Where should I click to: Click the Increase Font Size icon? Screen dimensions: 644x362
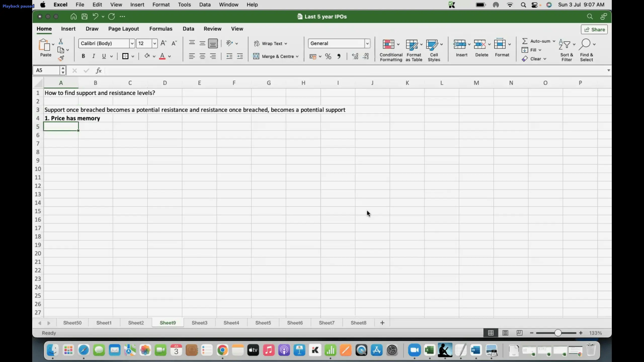(163, 43)
